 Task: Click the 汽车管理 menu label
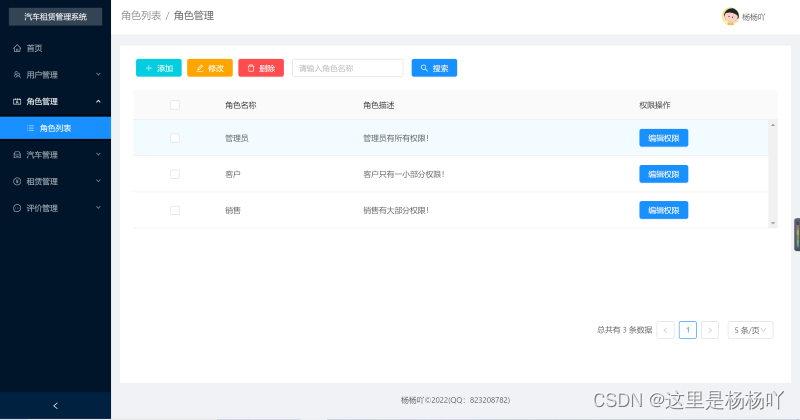(x=42, y=155)
